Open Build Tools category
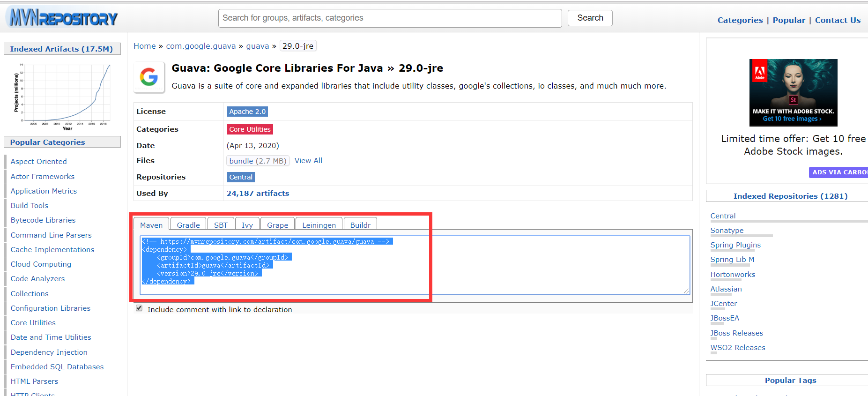 (x=30, y=206)
